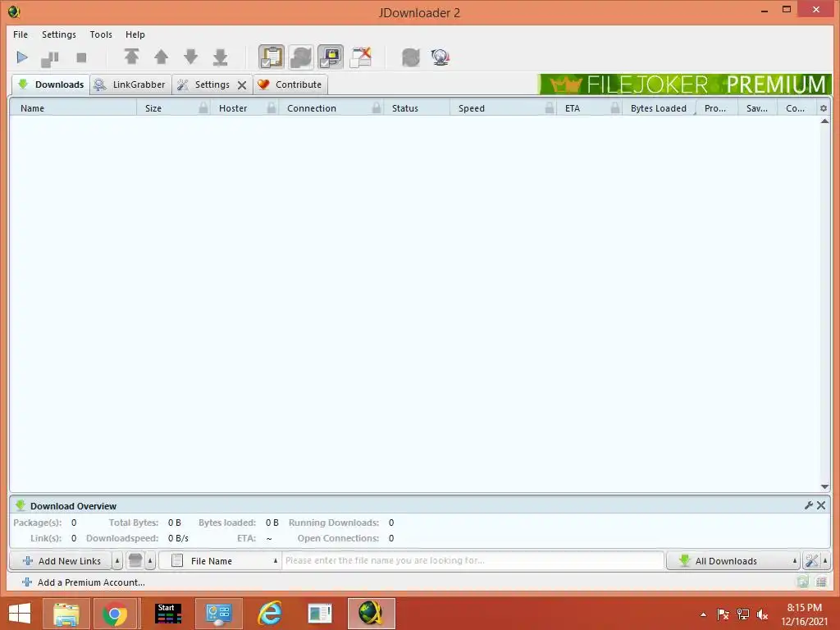The image size is (840, 630).
Task: Open File Explorer from the taskbar
Action: point(66,614)
